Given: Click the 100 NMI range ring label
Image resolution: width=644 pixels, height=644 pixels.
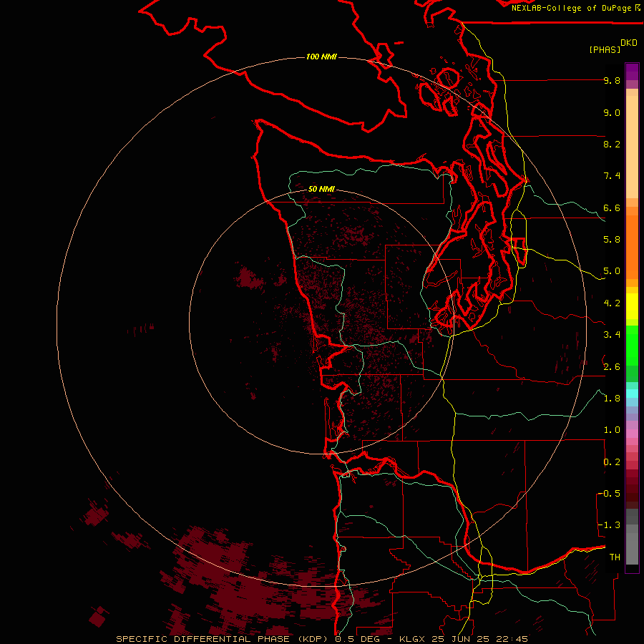Looking at the screenshot, I should point(321,57).
